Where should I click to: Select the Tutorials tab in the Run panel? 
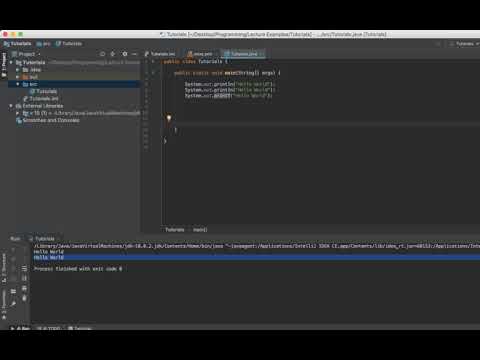(42, 239)
